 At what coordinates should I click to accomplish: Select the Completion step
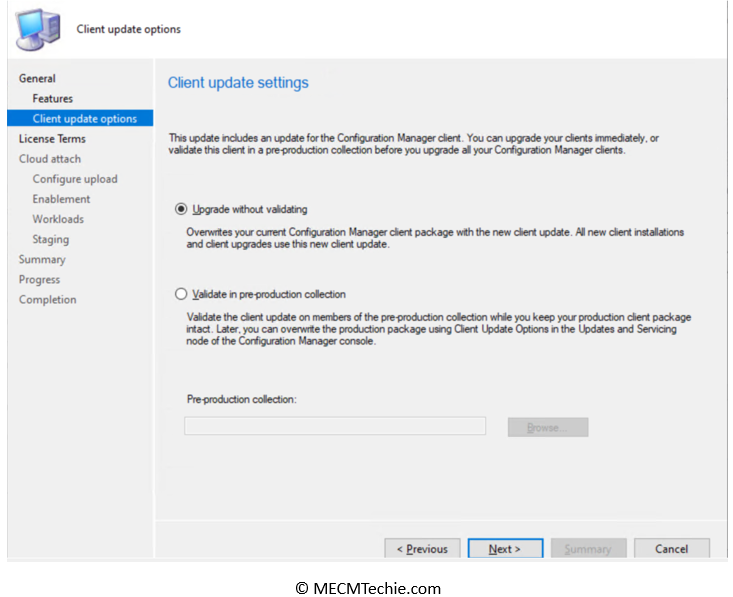tap(47, 300)
